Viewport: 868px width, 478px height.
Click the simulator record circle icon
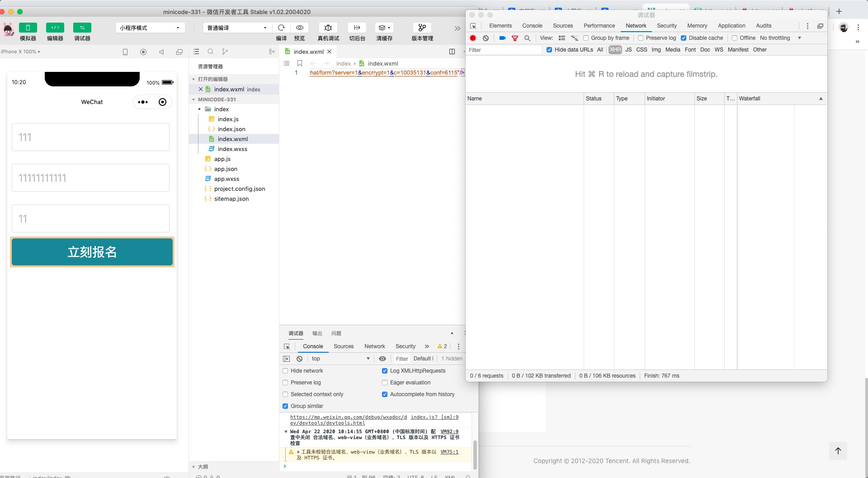143,52
